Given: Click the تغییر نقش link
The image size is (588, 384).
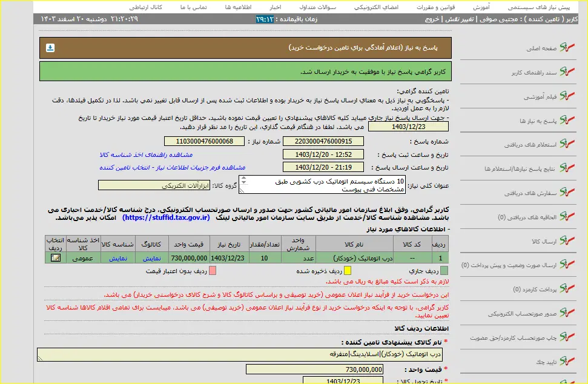Looking at the screenshot, I should [460, 19].
